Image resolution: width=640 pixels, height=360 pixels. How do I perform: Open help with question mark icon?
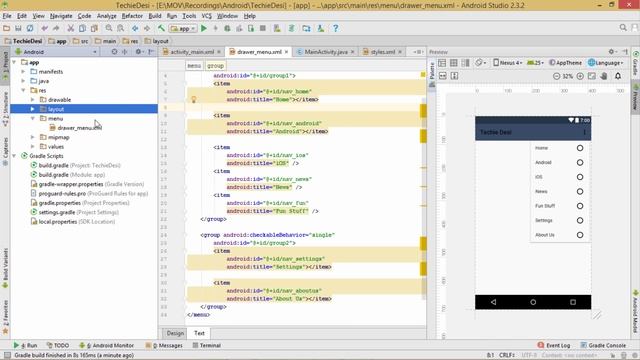[x=336, y=28]
